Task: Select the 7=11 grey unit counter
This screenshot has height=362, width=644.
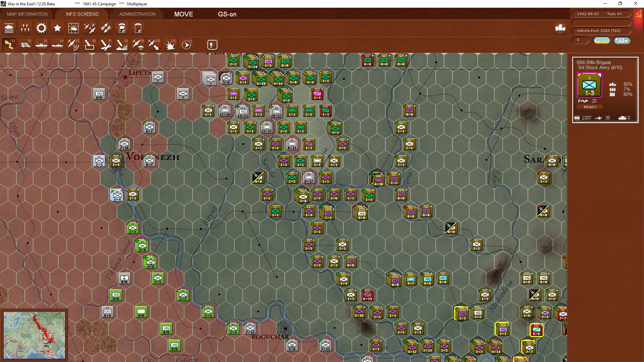Action: pos(325,345)
